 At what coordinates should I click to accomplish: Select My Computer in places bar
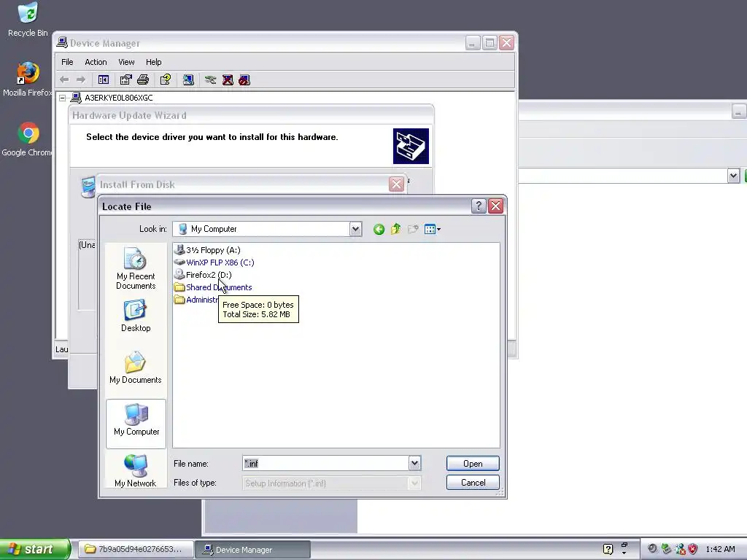coord(136,424)
